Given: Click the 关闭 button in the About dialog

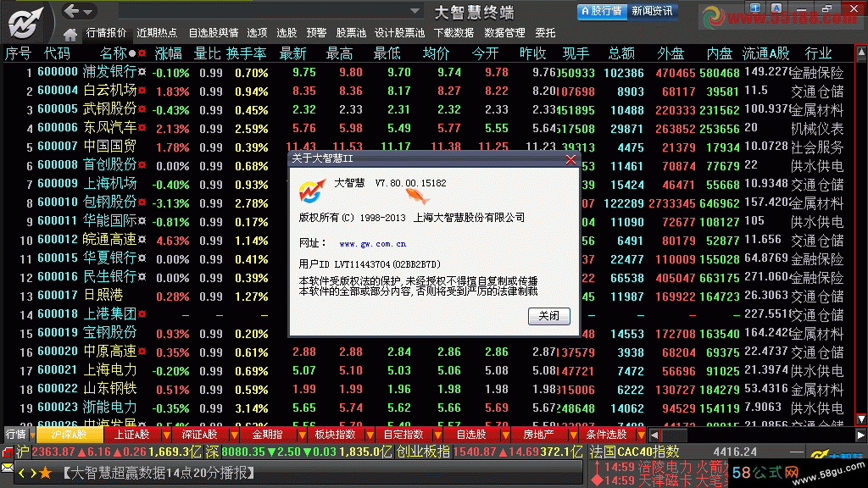Looking at the screenshot, I should pyautogui.click(x=549, y=316).
